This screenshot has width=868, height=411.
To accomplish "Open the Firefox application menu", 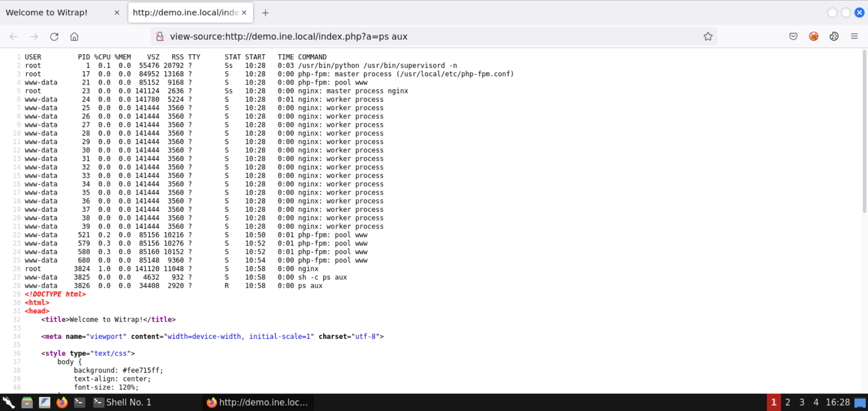I will [855, 37].
